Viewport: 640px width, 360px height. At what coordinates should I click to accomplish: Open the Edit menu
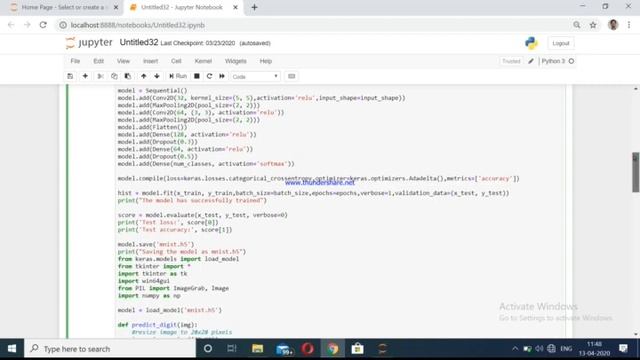point(98,61)
